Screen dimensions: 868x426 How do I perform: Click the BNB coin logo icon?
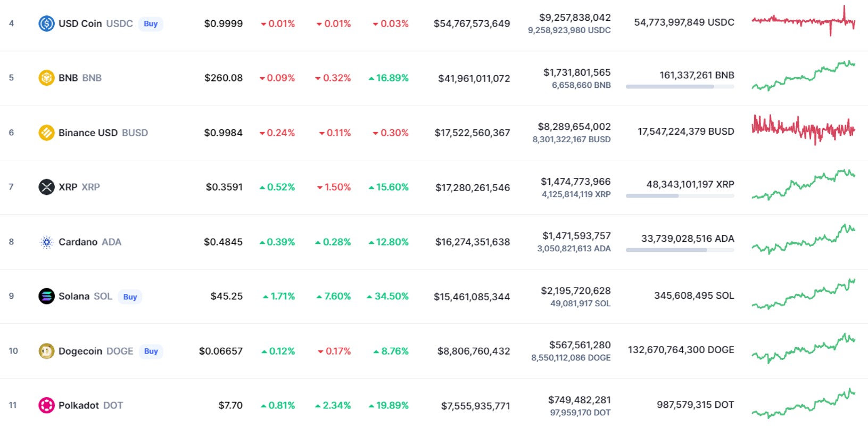[47, 78]
